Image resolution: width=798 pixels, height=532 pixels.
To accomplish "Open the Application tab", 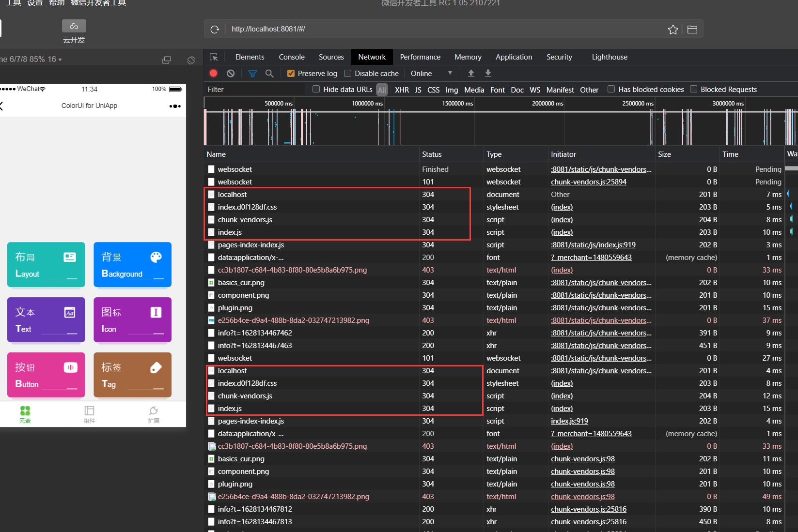I will pos(514,57).
